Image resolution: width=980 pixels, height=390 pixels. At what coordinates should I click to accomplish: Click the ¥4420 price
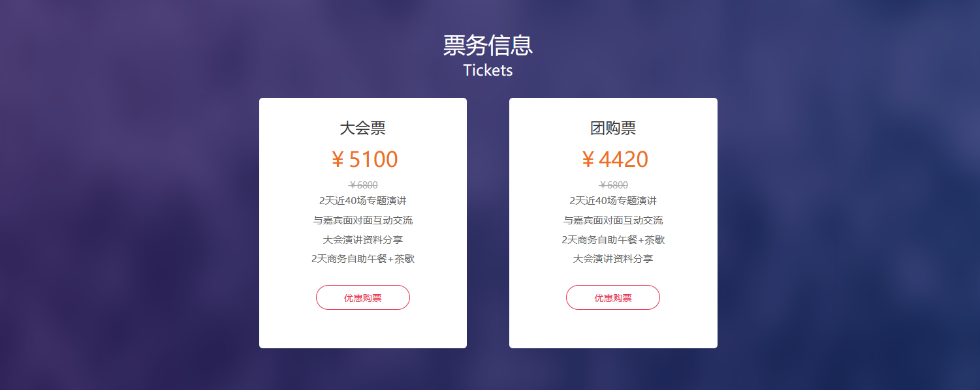click(x=614, y=159)
